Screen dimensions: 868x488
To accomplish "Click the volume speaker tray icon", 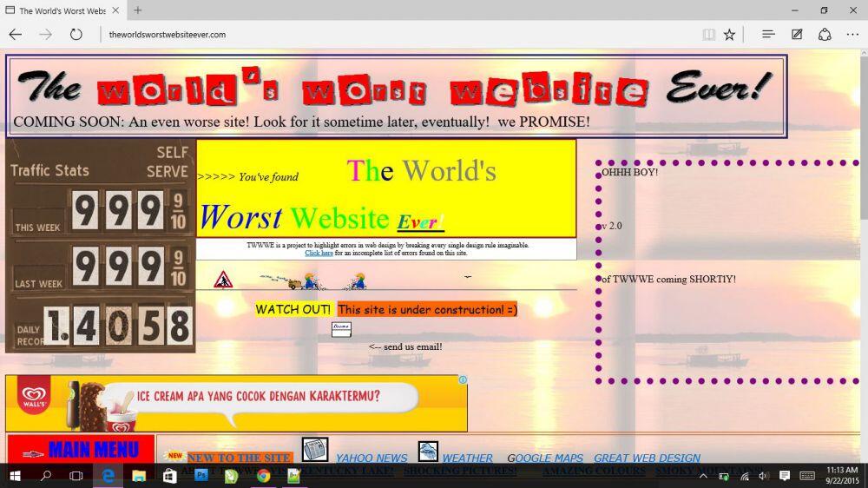I will pyautogui.click(x=764, y=476).
